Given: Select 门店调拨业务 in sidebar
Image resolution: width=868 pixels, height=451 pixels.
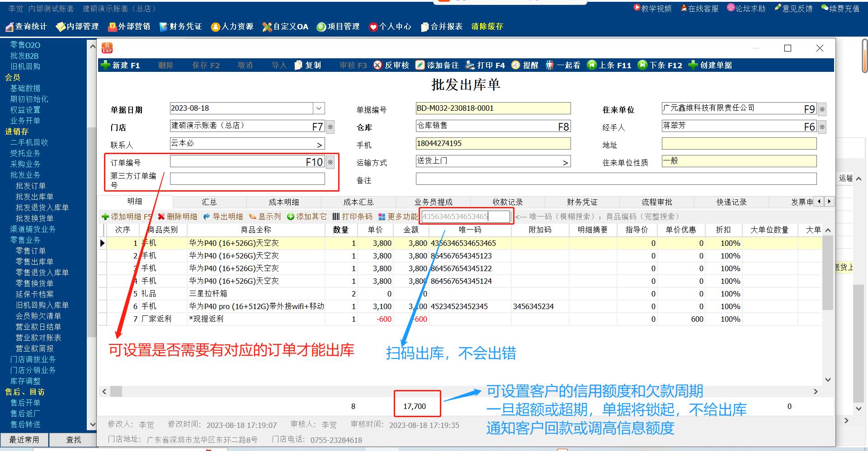Looking at the screenshot, I should point(33,359).
